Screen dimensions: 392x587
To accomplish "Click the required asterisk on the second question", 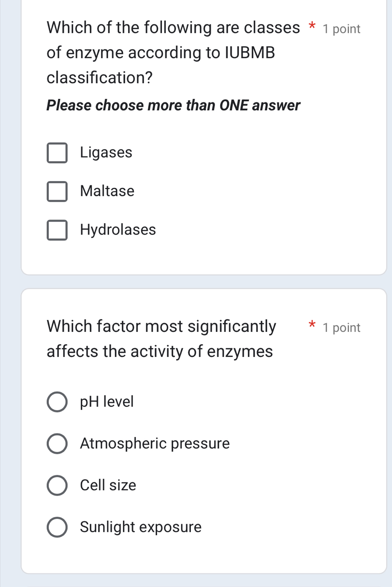I will click(x=312, y=326).
